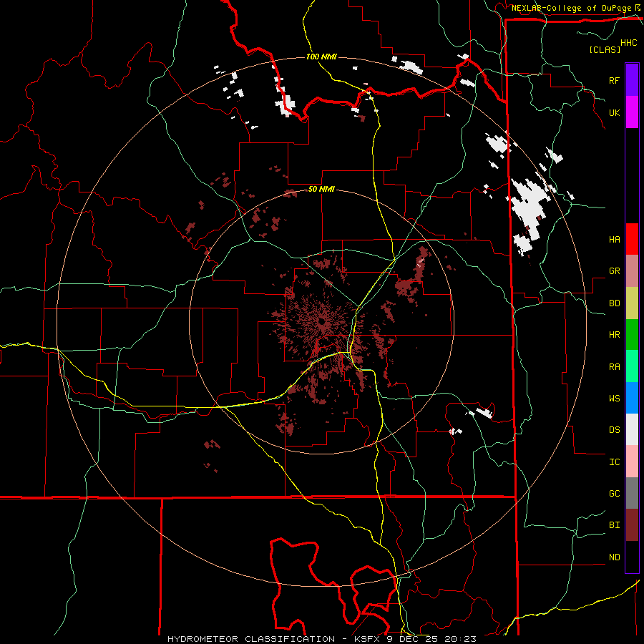Viewport: 644px width, 644px height.
Task: Click the GC gray legend swatch
Action: pos(632,493)
